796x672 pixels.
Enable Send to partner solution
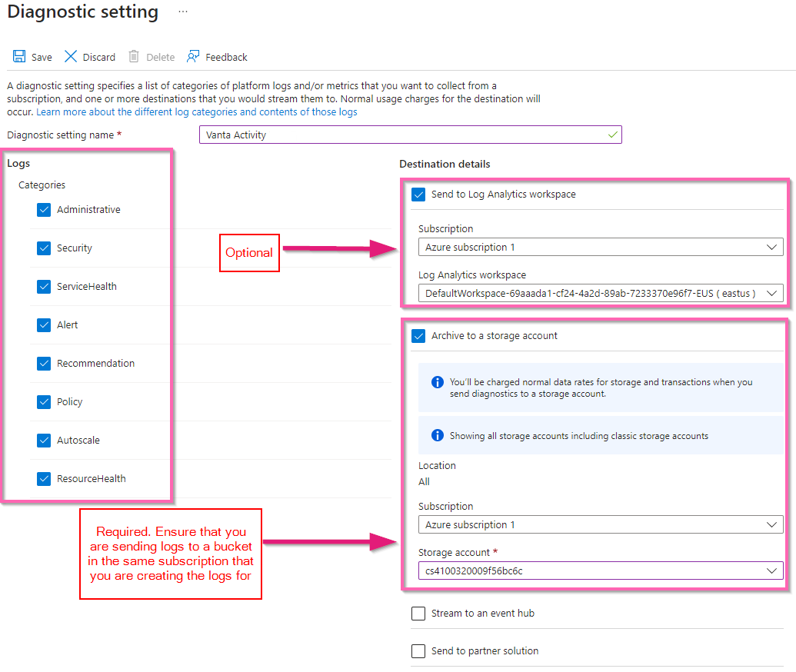tap(418, 650)
